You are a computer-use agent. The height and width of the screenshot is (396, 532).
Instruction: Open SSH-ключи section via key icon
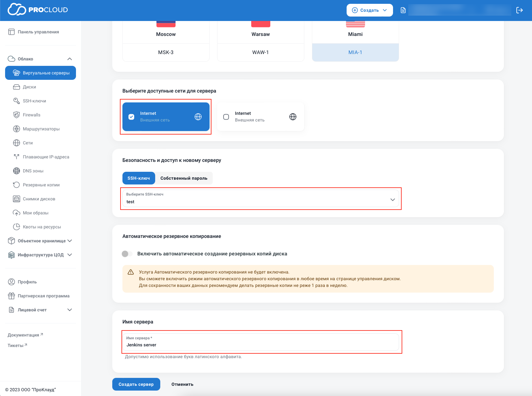(16, 101)
